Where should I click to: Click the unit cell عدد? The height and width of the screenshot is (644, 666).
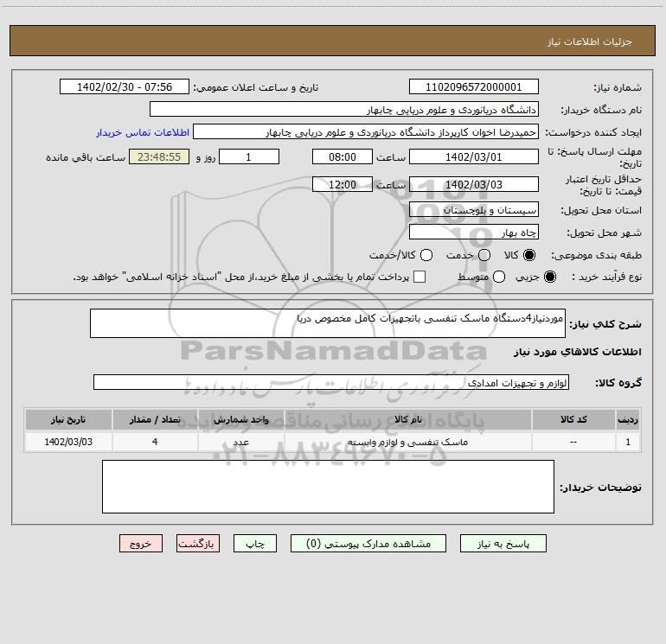(x=240, y=442)
